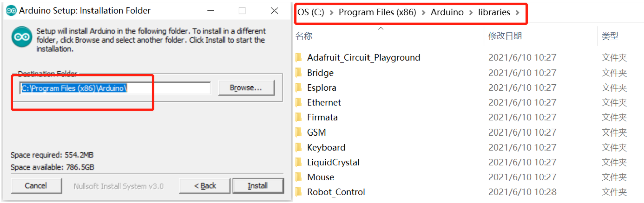The height and width of the screenshot is (203, 644).
Task: Expand the chevron after Arduino breadcrumb
Action: tap(471, 12)
